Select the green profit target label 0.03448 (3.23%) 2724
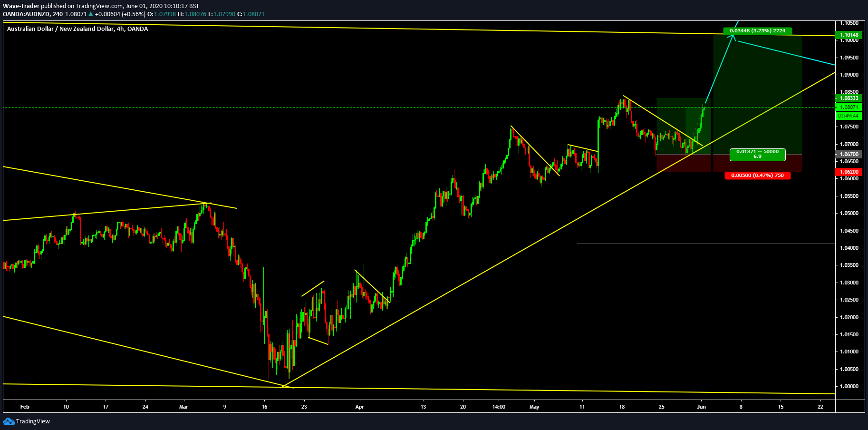The width and height of the screenshot is (868, 430). (757, 31)
